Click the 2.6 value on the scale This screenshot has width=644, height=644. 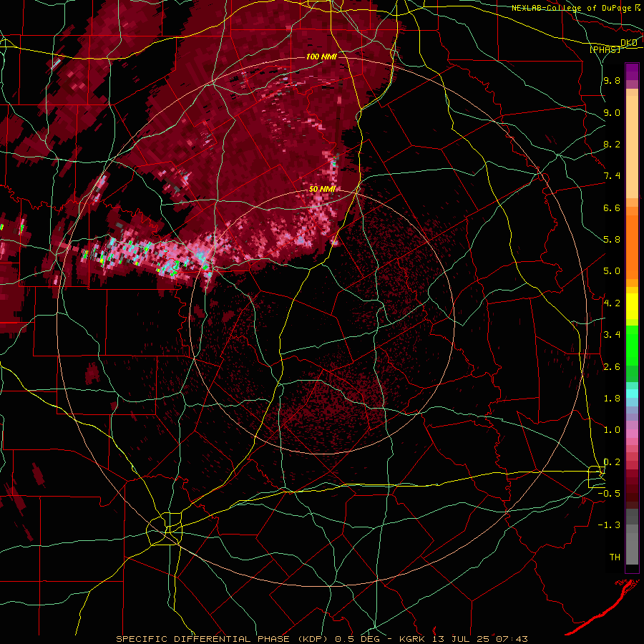(x=612, y=367)
